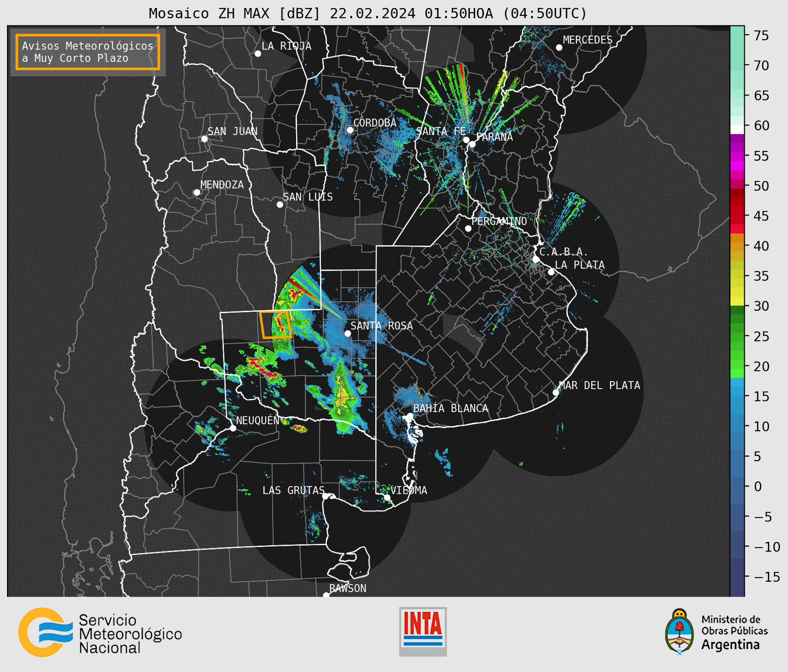Click the MERCEDES city label
The height and width of the screenshot is (672, 788).
coord(587,40)
